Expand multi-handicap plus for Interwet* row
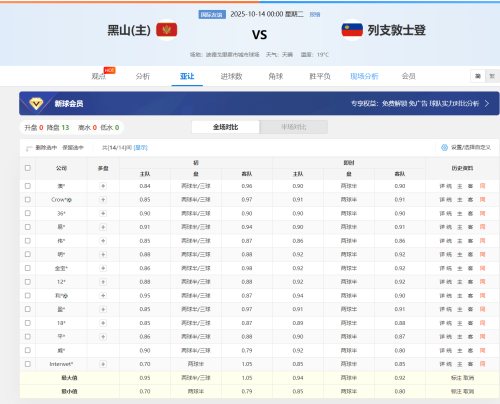This screenshot has width=500, height=404. [x=103, y=364]
